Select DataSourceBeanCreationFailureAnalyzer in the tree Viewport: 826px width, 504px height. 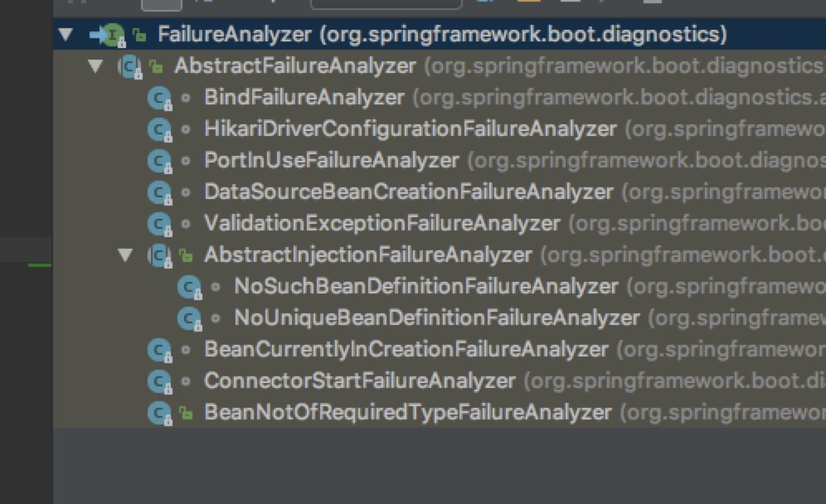[x=409, y=192]
